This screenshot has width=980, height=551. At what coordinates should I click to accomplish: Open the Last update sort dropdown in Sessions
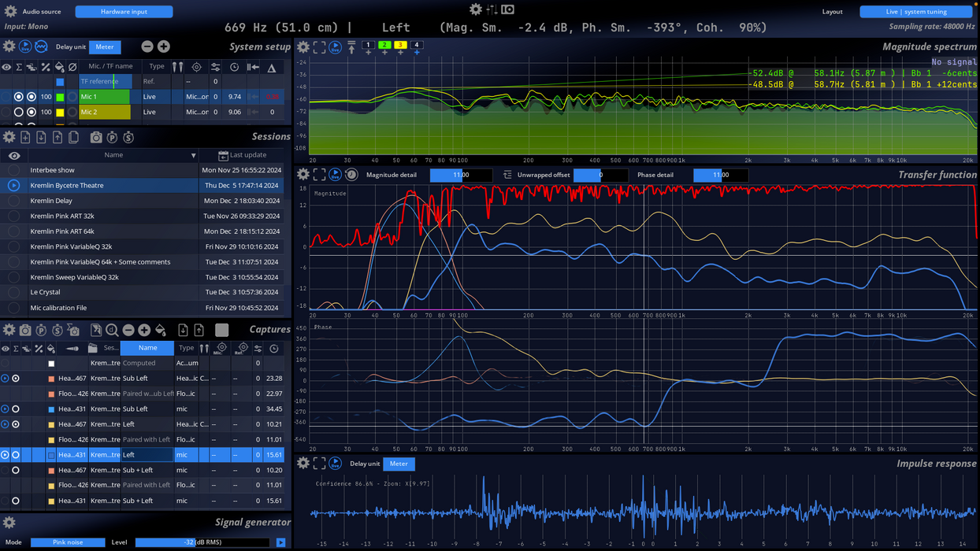pyautogui.click(x=244, y=154)
